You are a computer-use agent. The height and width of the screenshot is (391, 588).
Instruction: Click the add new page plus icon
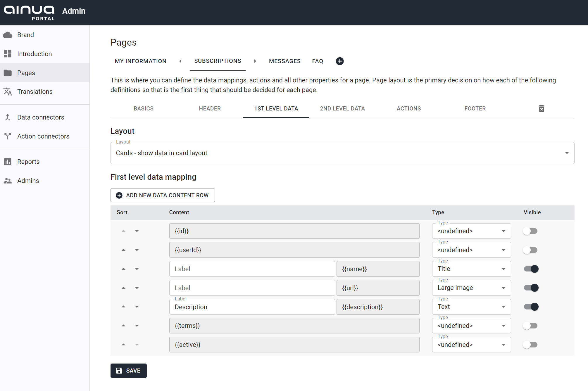point(339,61)
